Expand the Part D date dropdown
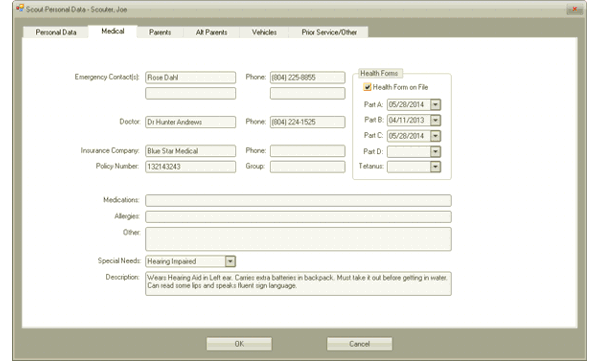 pyautogui.click(x=435, y=152)
